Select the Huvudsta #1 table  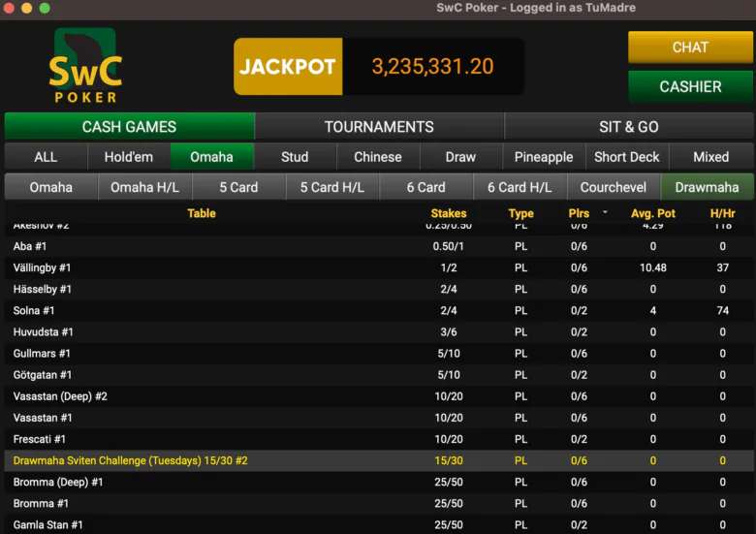tap(379, 332)
